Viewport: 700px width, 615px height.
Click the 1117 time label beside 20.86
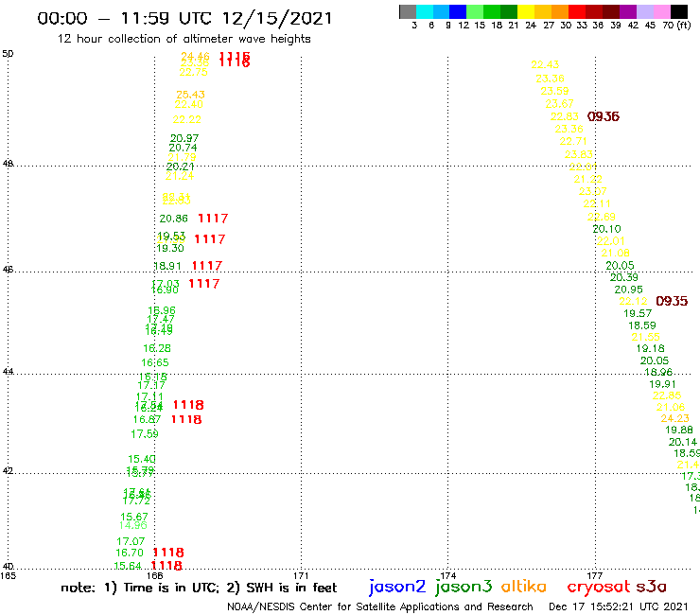pyautogui.click(x=213, y=219)
